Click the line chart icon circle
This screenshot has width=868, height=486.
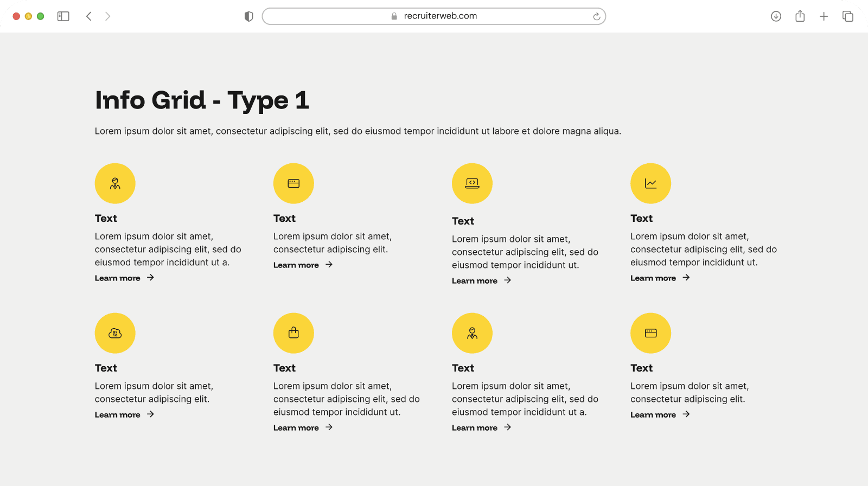tap(650, 183)
